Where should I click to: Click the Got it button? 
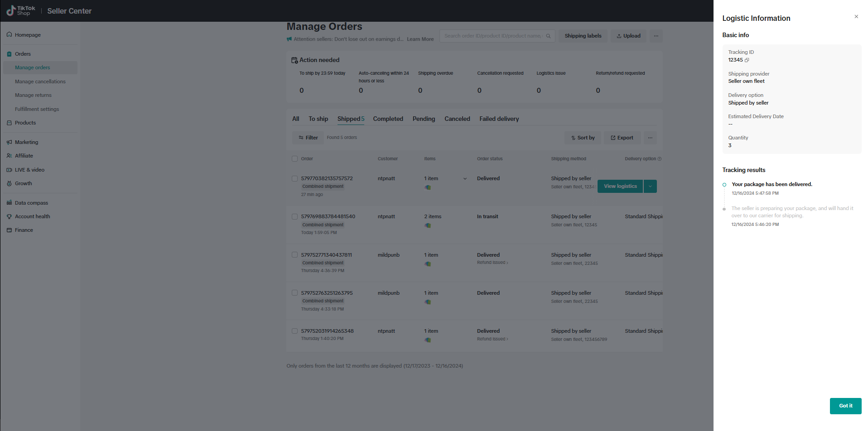845,406
